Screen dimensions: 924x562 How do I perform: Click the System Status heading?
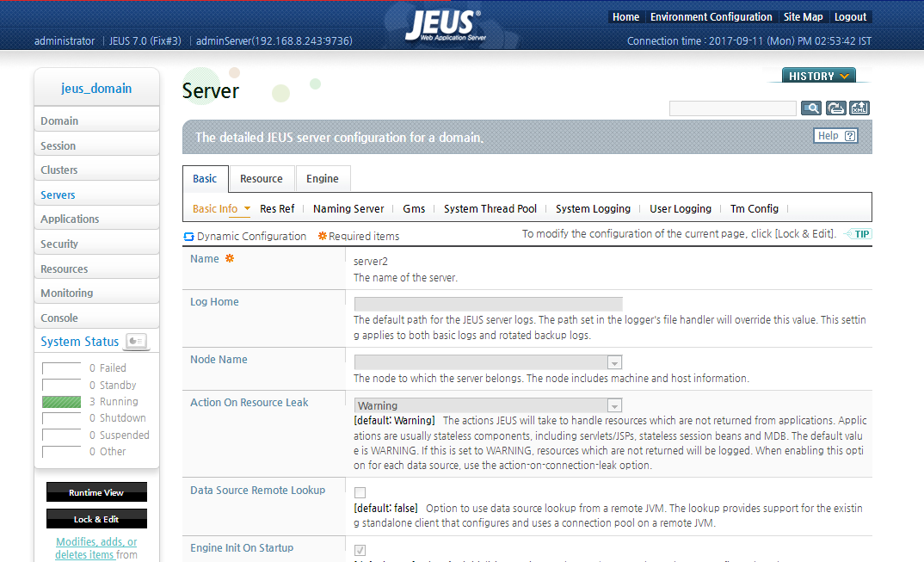[79, 342]
